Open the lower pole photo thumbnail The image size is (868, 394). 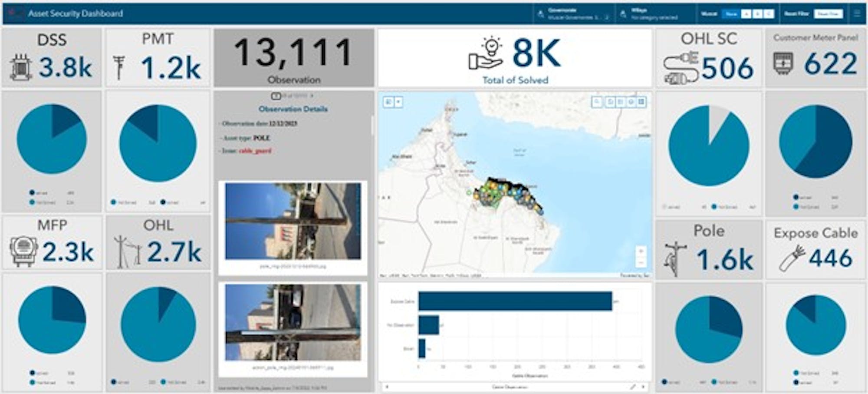tap(293, 322)
